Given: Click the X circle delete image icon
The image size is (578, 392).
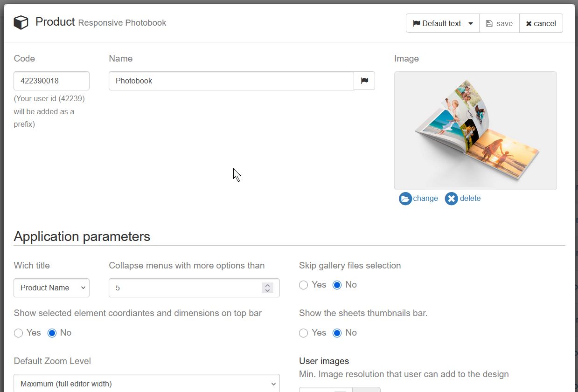Looking at the screenshot, I should click(x=451, y=199).
